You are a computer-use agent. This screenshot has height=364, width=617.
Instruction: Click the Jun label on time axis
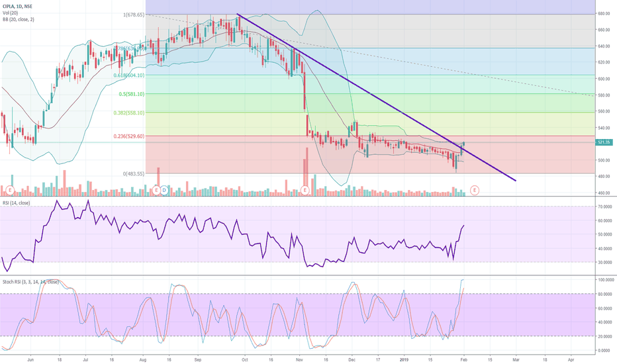click(30, 359)
